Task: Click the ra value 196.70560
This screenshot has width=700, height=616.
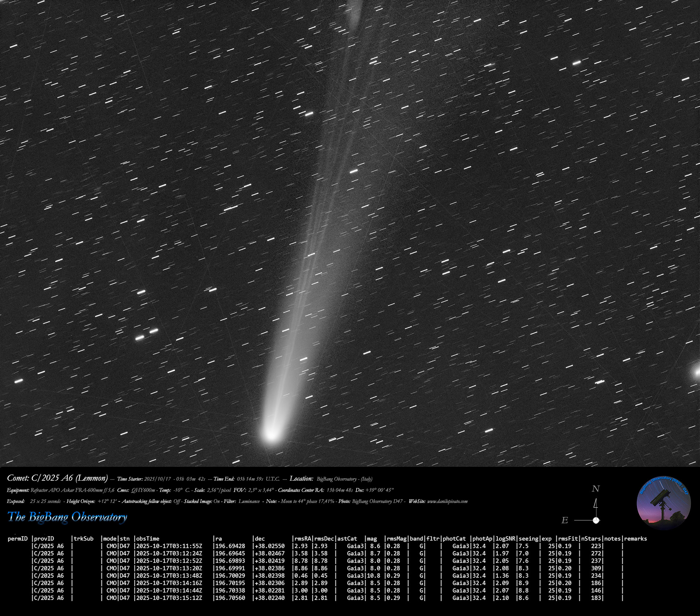Action: click(230, 598)
